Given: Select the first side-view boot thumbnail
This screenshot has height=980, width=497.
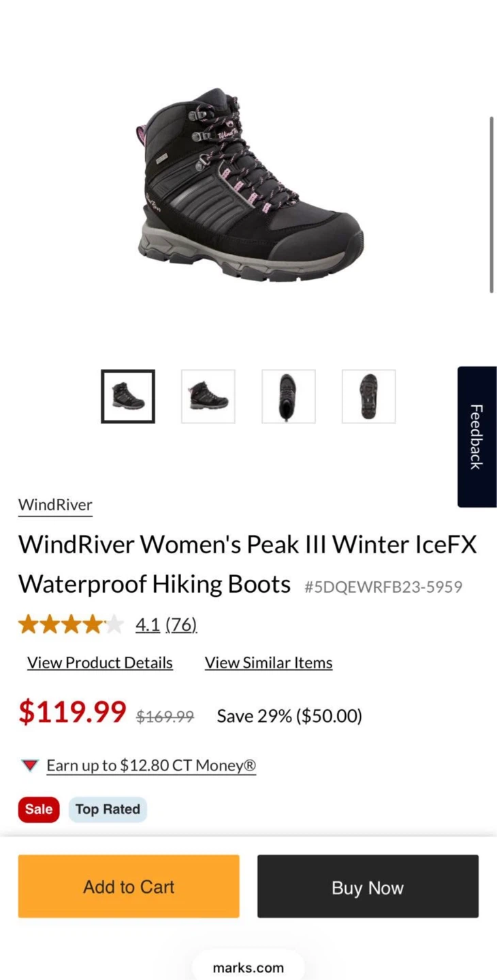Looking at the screenshot, I should pos(128,396).
